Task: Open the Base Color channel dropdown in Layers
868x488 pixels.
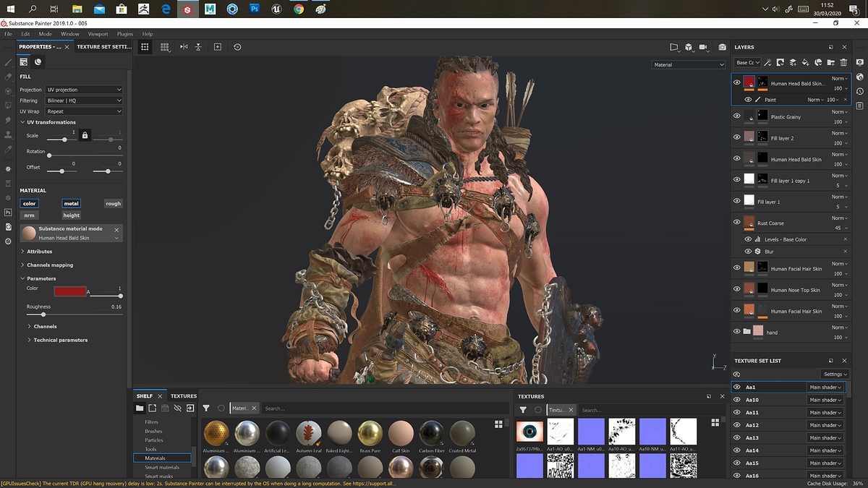Action: (747, 63)
